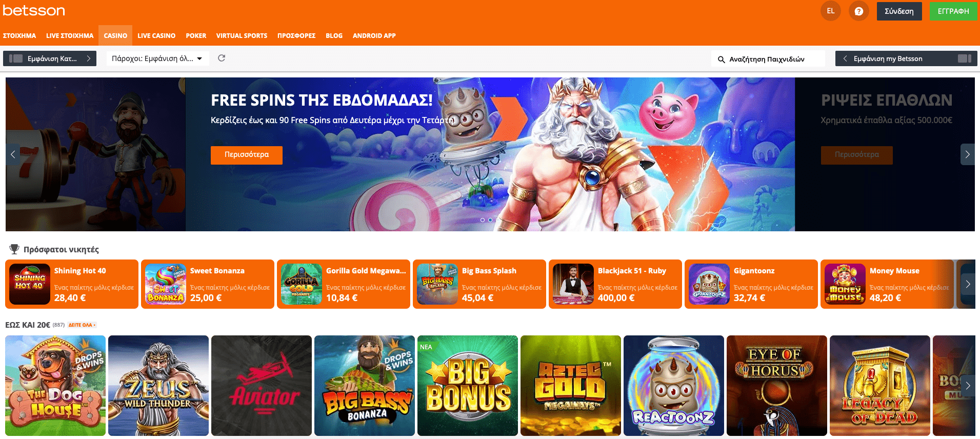980x439 pixels.
Task: Open the POKER menu item
Action: tap(196, 35)
